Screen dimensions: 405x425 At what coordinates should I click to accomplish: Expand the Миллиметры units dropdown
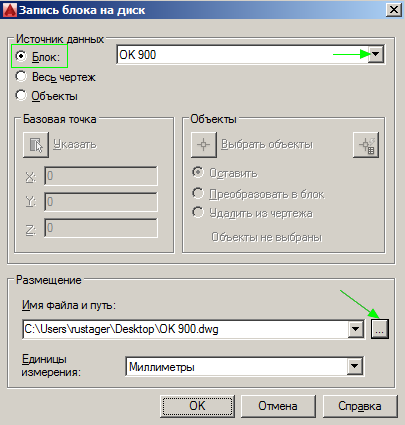pyautogui.click(x=355, y=367)
